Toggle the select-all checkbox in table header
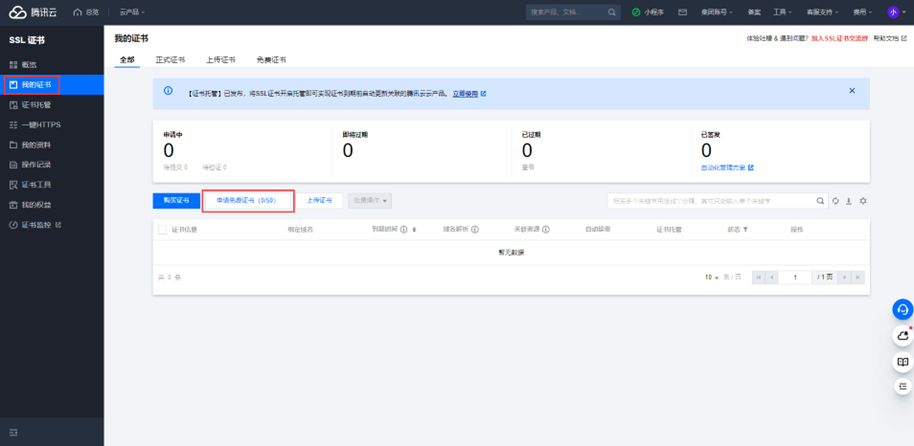The image size is (914, 446). point(163,230)
